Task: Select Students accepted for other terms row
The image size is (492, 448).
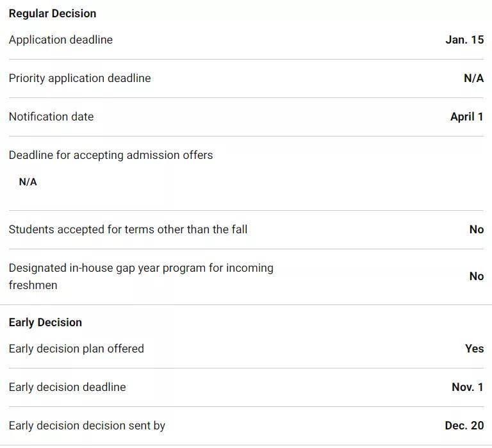Action: [x=246, y=230]
